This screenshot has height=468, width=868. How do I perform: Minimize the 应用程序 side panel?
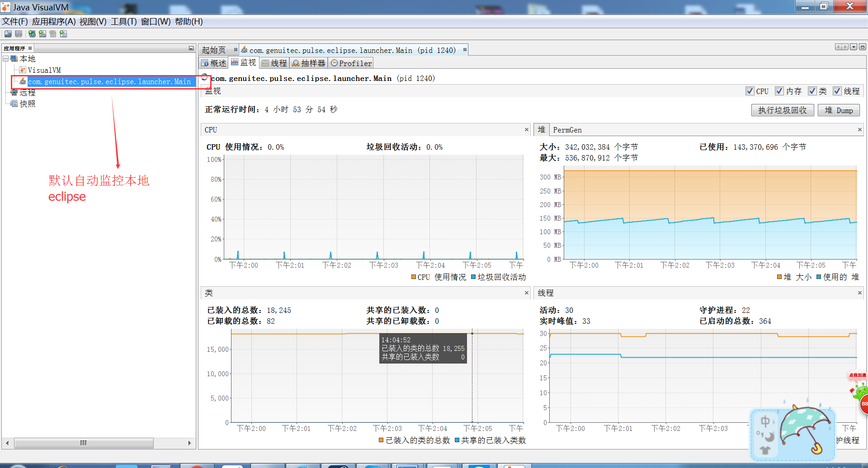click(x=191, y=48)
